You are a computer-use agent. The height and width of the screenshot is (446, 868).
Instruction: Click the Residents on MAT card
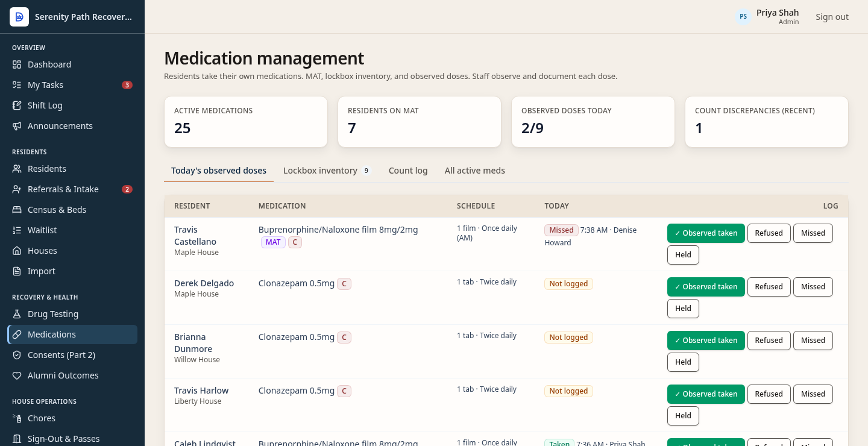tap(420, 122)
